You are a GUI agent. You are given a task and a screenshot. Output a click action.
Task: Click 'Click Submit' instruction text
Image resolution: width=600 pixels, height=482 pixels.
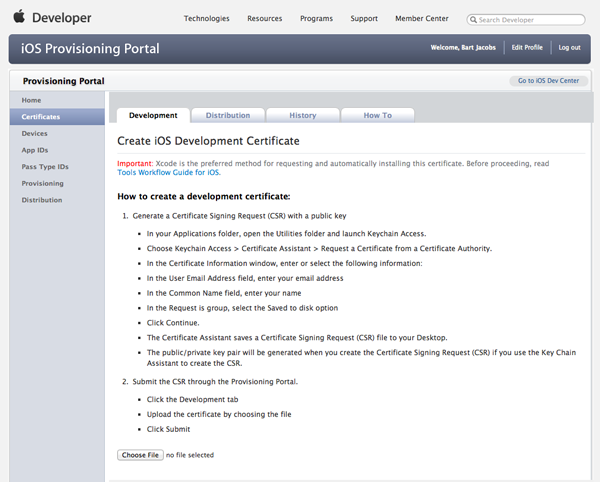coord(168,429)
